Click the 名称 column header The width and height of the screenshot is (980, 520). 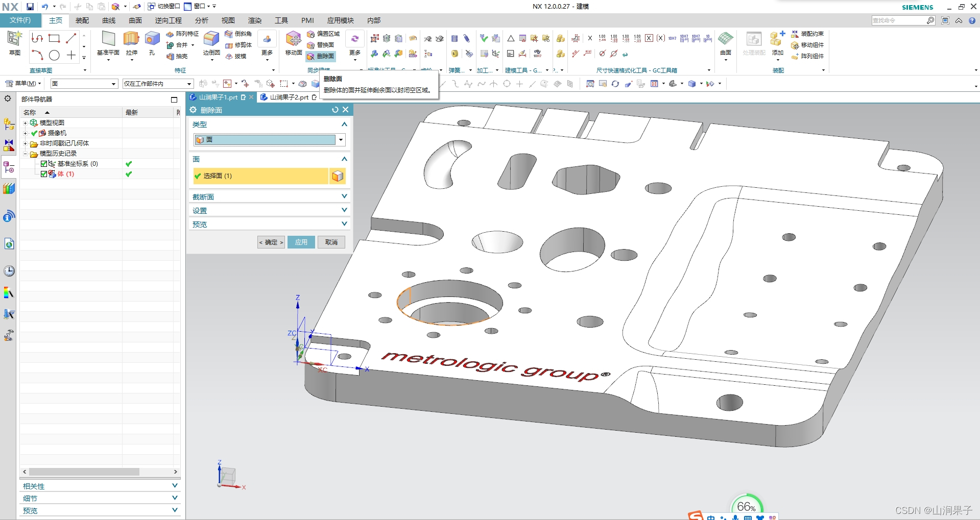[x=71, y=112]
